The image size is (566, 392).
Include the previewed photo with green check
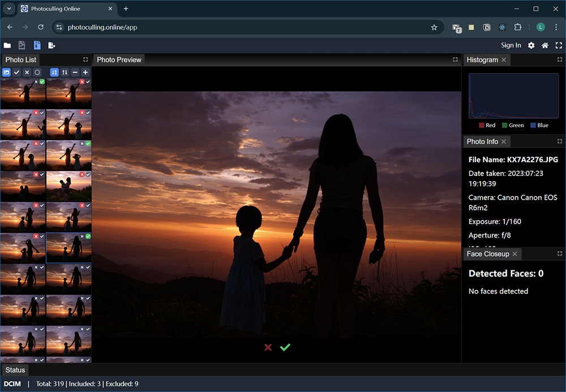coord(285,347)
